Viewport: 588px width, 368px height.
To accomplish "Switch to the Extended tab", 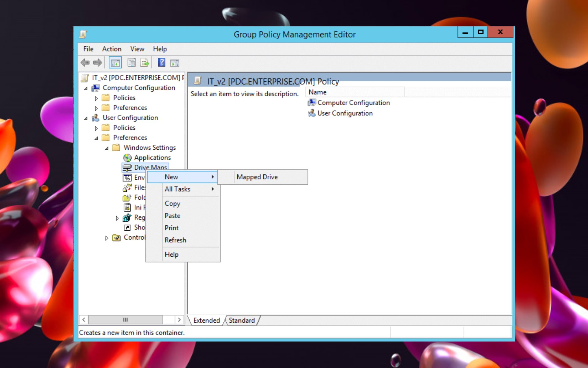I will coord(207,320).
